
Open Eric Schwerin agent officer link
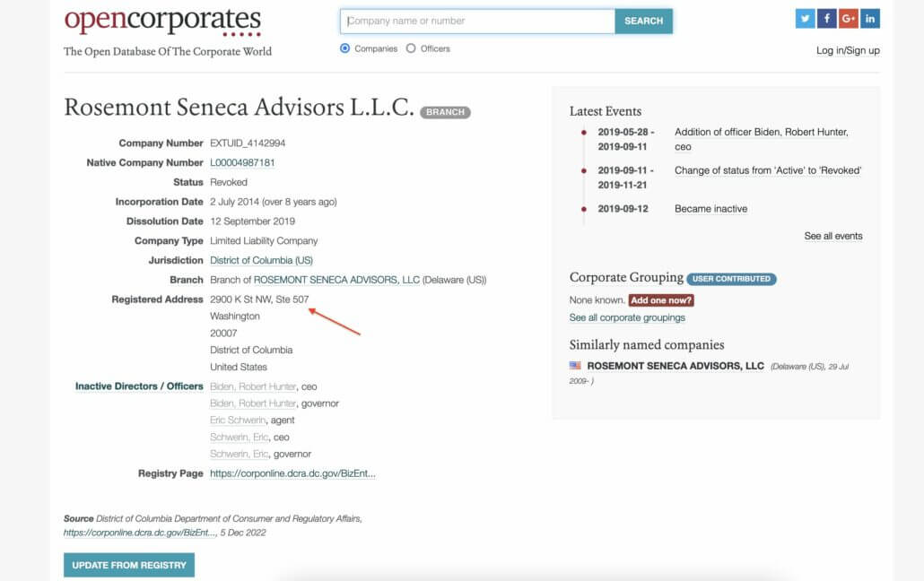(x=238, y=421)
